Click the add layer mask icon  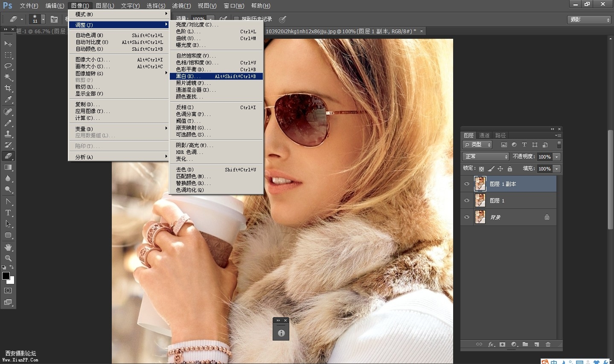pyautogui.click(x=502, y=344)
